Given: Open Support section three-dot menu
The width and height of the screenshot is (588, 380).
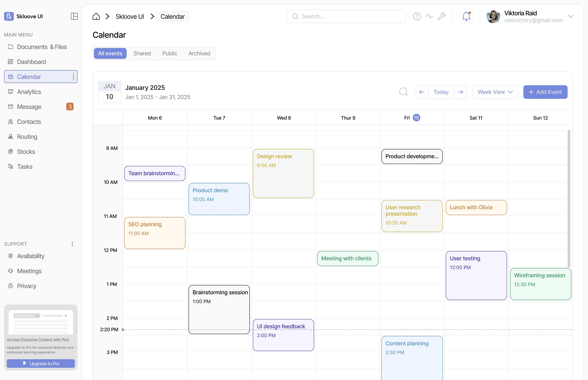Looking at the screenshot, I should [72, 244].
